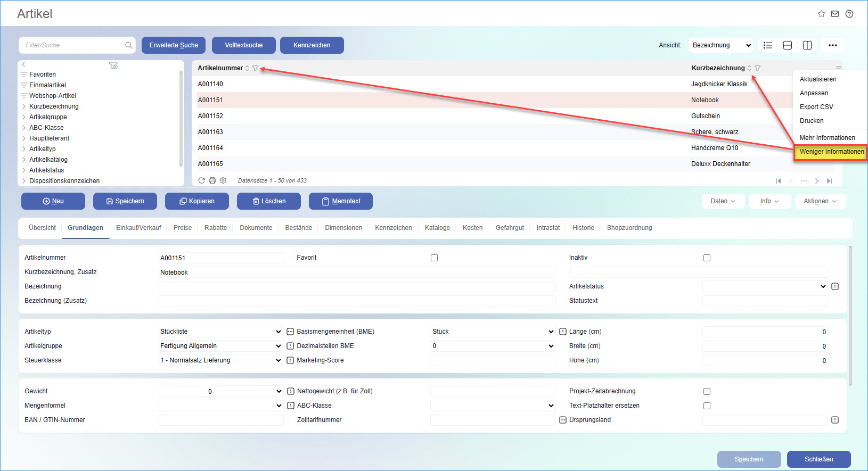Viewport: 868px width, 471px height.
Task: Open the Ansicht Bezeichnung dropdown
Action: (721, 45)
